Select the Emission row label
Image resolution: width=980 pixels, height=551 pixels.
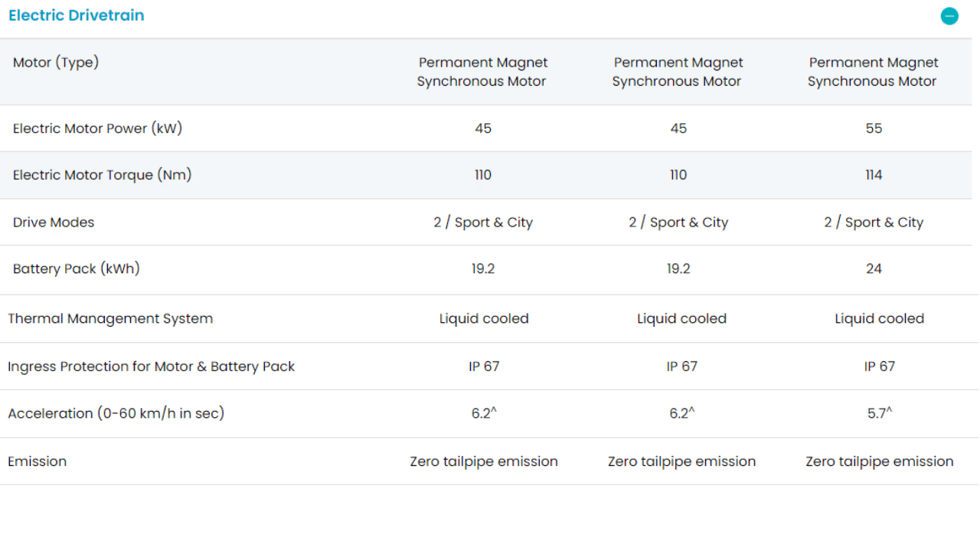pyautogui.click(x=37, y=461)
